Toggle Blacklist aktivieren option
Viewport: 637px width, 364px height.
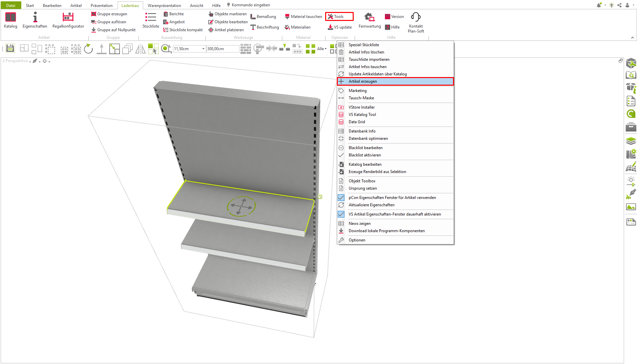(x=365, y=155)
